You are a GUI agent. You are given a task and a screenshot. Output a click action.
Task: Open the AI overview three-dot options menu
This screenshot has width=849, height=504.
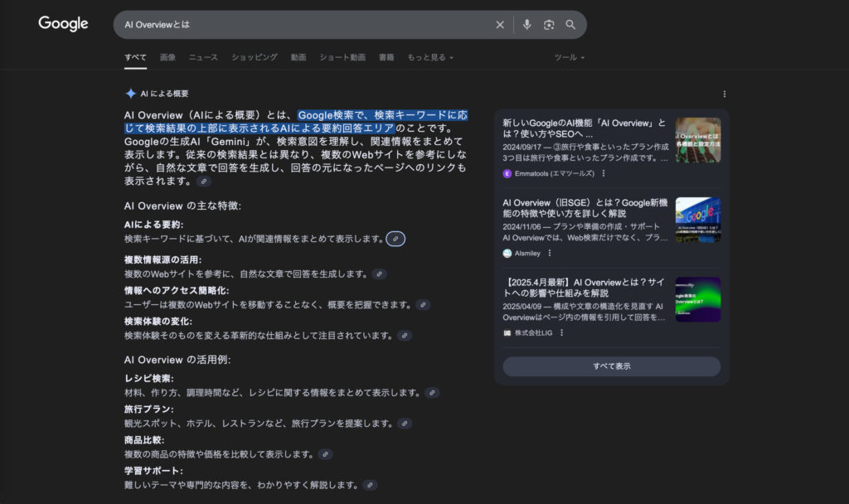click(x=725, y=93)
